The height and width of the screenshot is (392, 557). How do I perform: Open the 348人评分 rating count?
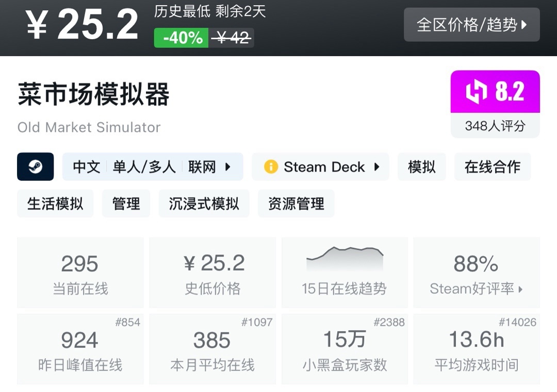coord(495,126)
